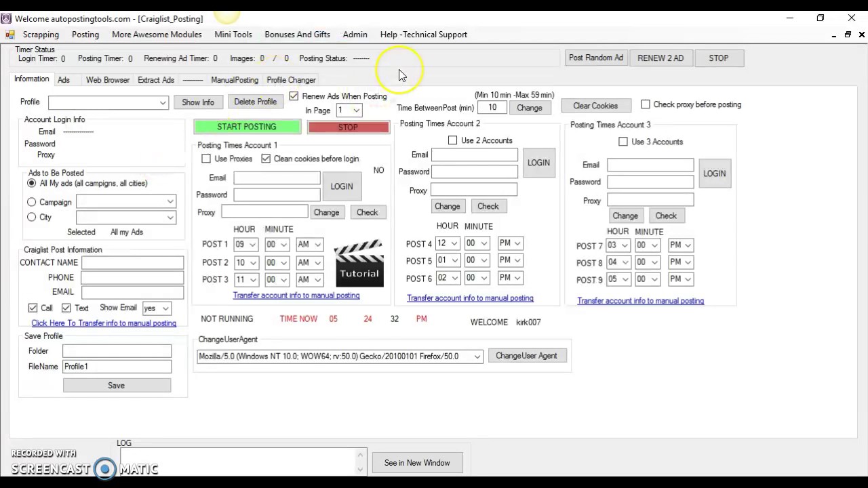
Task: Click the Save profile button
Action: 117,386
